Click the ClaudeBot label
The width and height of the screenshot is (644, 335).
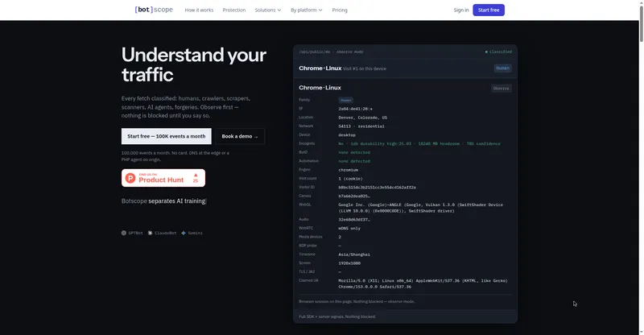tap(165, 233)
